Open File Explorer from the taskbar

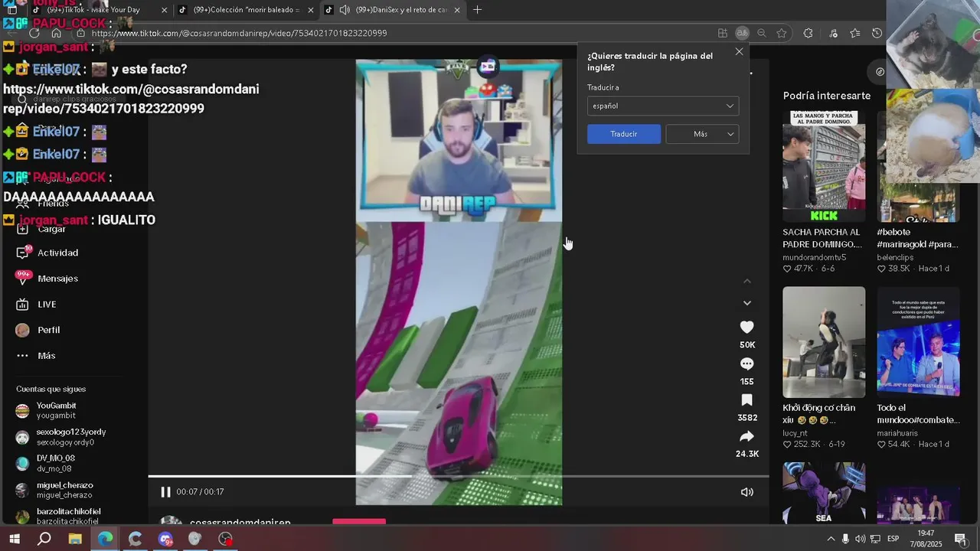pos(75,539)
